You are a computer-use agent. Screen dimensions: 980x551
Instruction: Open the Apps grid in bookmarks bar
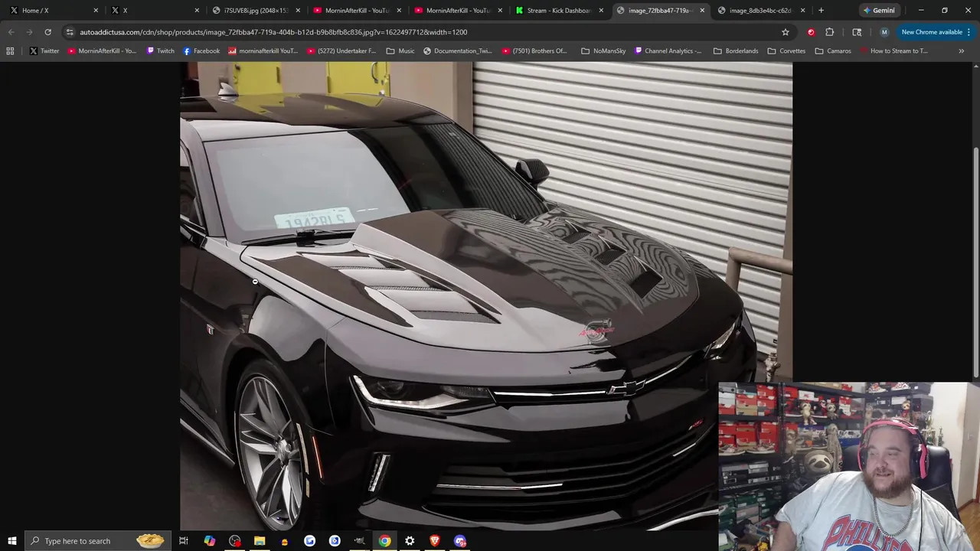tap(10, 51)
